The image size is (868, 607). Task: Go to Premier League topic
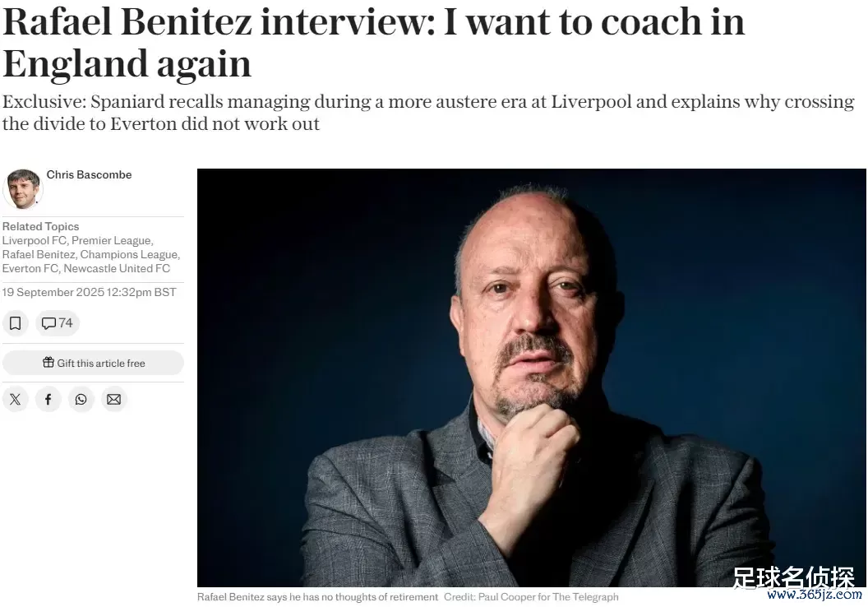pos(111,240)
